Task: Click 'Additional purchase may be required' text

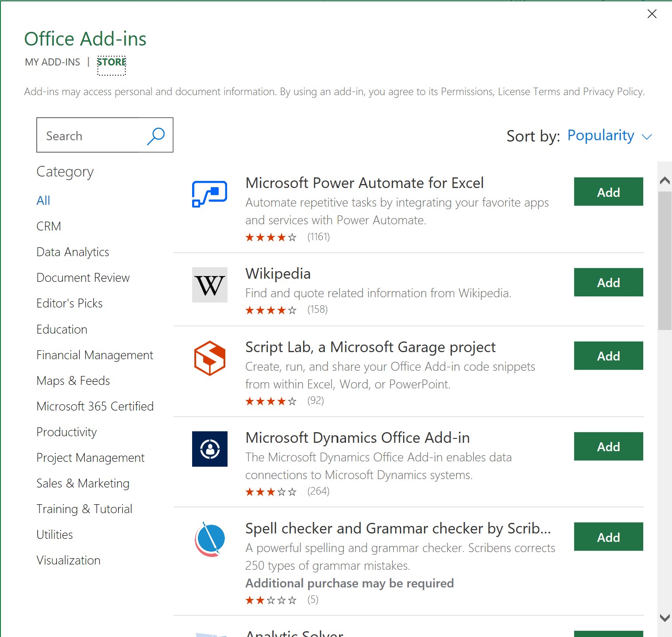Action: coord(350,583)
